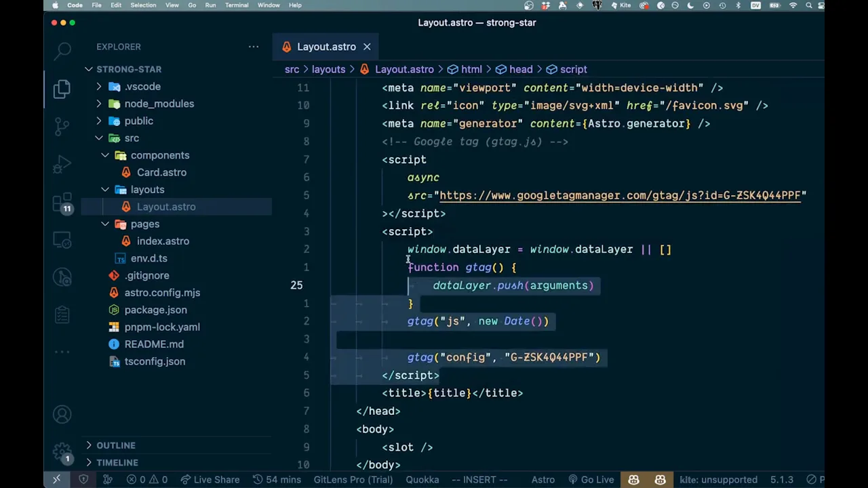Collapse the pages folder
868x488 pixels.
[x=144, y=224]
